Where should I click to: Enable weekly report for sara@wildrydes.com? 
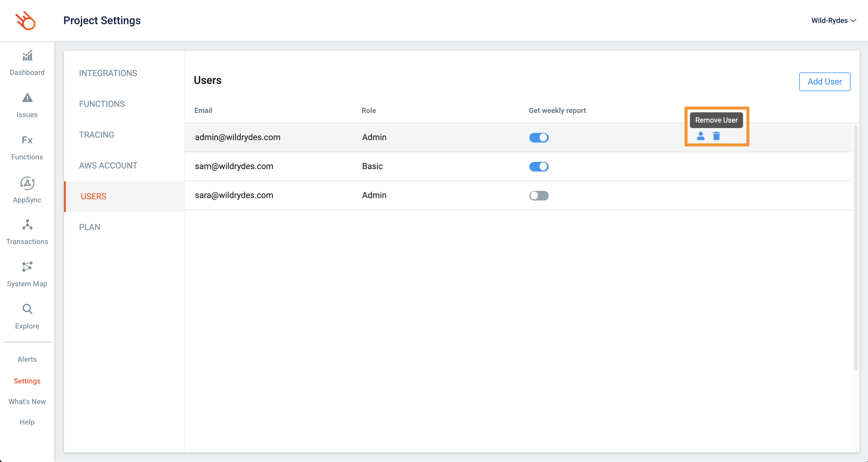click(538, 196)
